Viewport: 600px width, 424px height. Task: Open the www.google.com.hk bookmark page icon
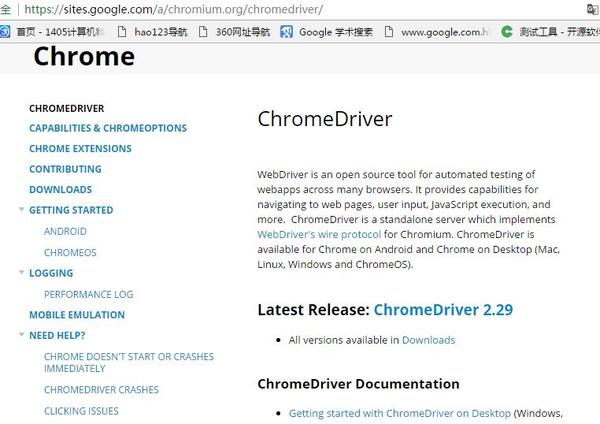point(388,32)
